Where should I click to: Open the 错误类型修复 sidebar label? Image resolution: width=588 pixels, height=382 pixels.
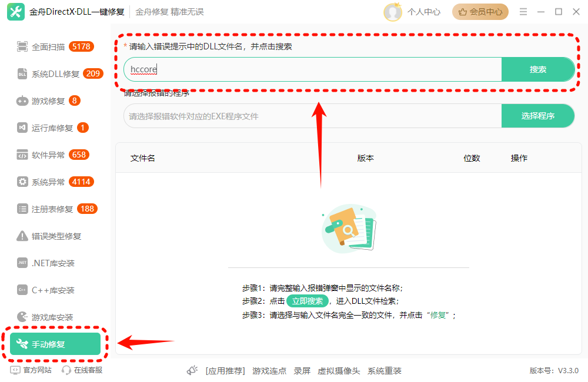click(56, 236)
